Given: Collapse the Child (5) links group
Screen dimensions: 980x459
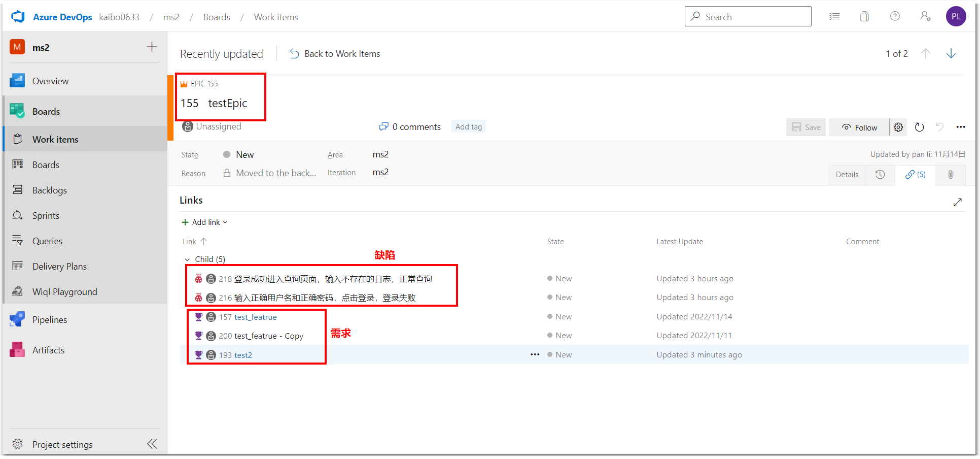Looking at the screenshot, I should pyautogui.click(x=187, y=259).
